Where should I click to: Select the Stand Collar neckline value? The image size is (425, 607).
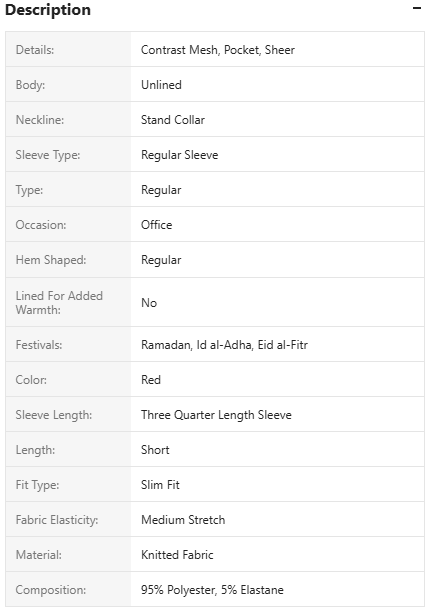click(x=173, y=120)
